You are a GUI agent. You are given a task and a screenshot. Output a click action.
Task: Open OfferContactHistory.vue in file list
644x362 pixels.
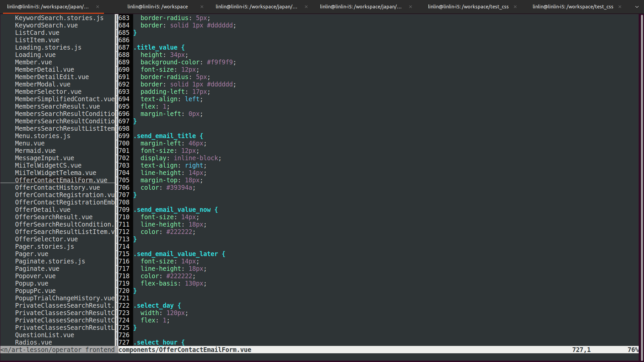pyautogui.click(x=57, y=188)
